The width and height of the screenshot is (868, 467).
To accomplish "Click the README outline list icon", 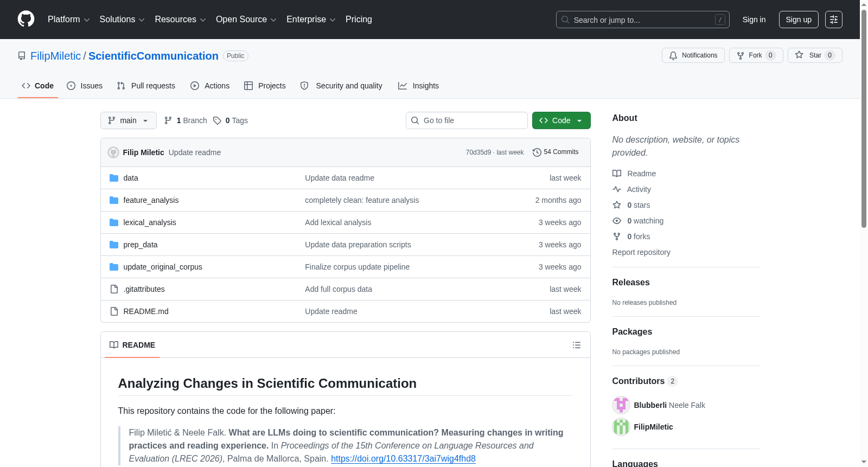I will (x=577, y=345).
